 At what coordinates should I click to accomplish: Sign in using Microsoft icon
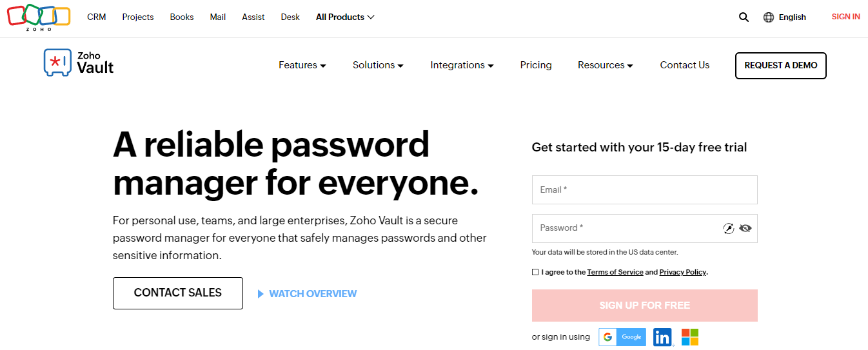pos(690,337)
